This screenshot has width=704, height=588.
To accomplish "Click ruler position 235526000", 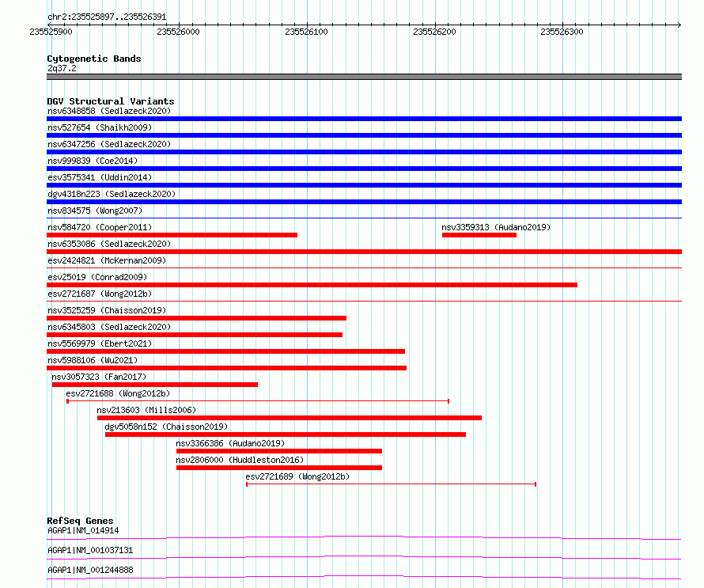I will click(x=178, y=32).
